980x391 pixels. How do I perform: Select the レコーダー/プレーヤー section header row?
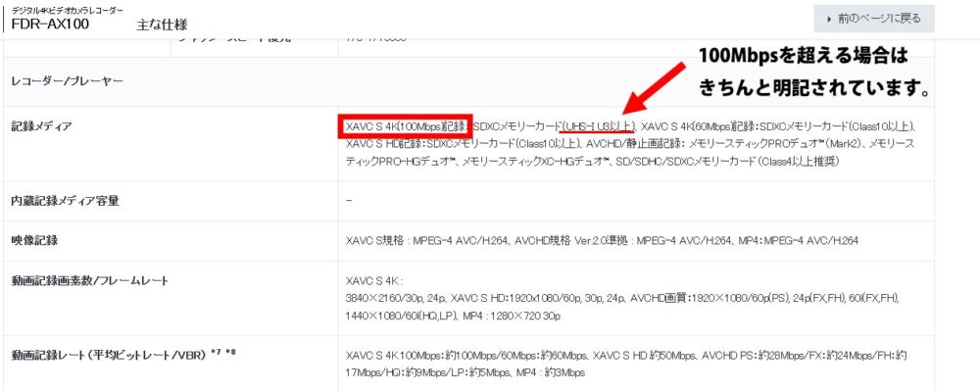[468, 81]
